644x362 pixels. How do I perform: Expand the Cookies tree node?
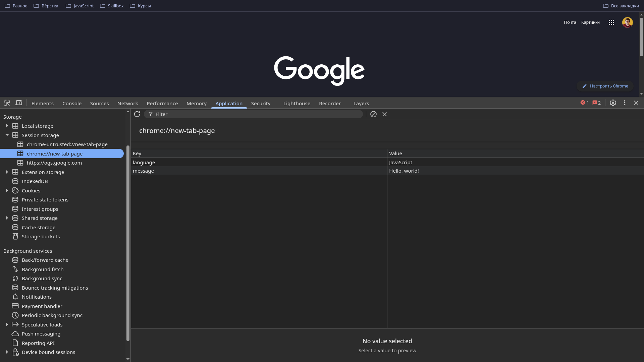pyautogui.click(x=7, y=190)
